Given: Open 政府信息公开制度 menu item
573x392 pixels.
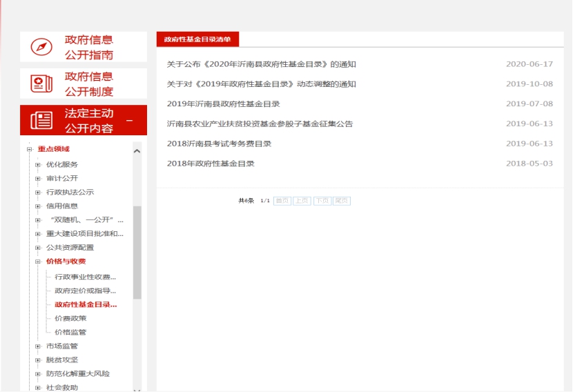Looking at the screenshot, I should (x=84, y=84).
